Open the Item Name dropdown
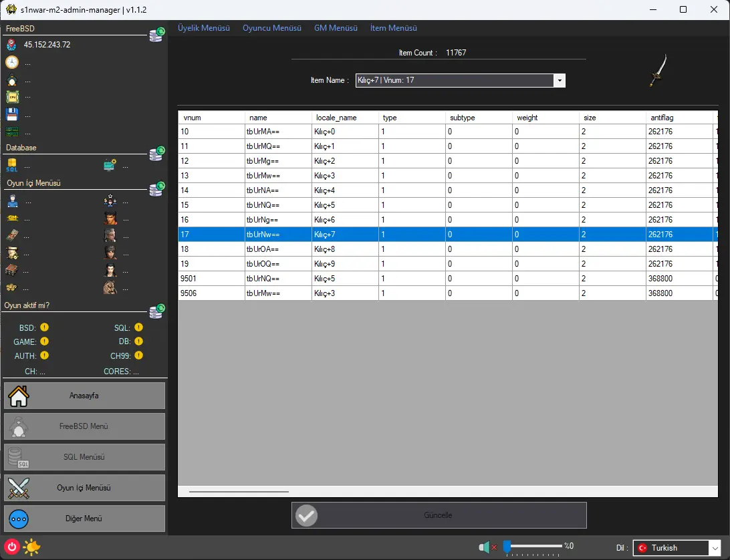Image resolution: width=730 pixels, height=560 pixels. point(559,80)
